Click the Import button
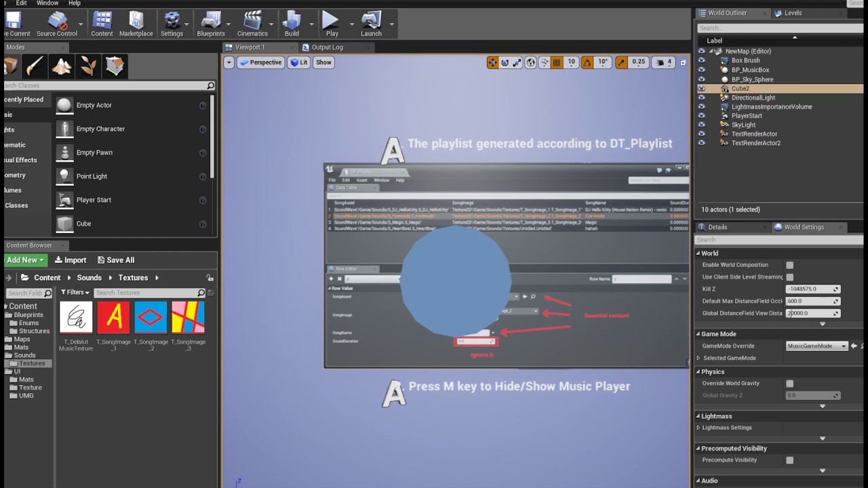 (x=71, y=260)
